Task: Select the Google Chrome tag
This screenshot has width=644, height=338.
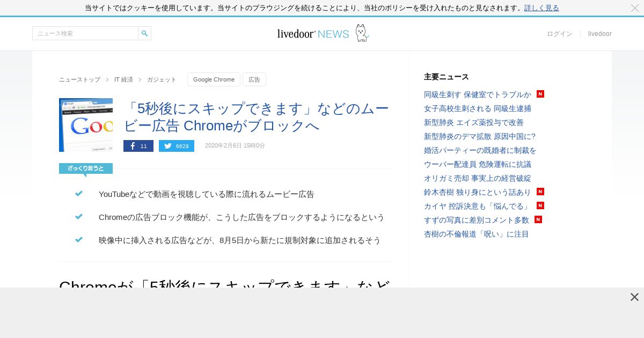Action: tap(214, 79)
